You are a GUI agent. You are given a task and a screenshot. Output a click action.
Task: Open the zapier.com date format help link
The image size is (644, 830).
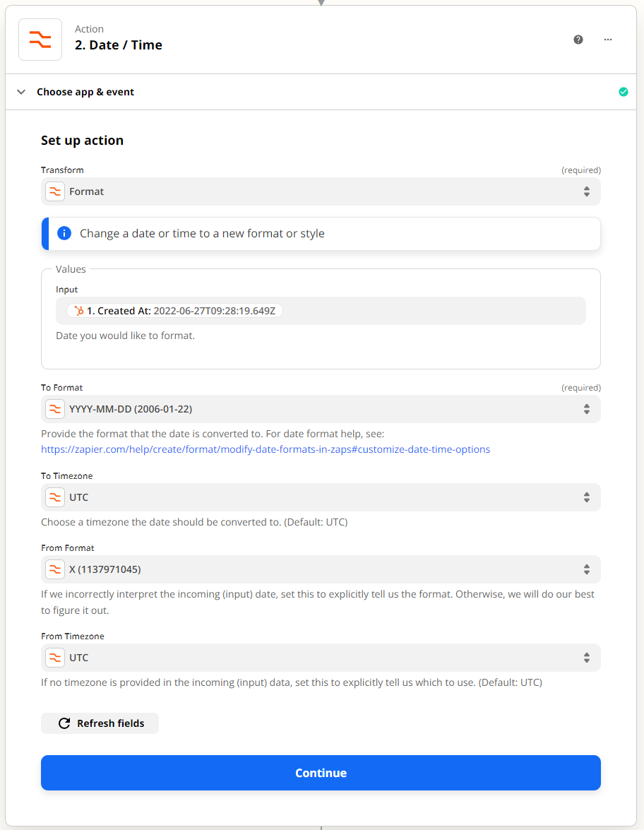266,449
